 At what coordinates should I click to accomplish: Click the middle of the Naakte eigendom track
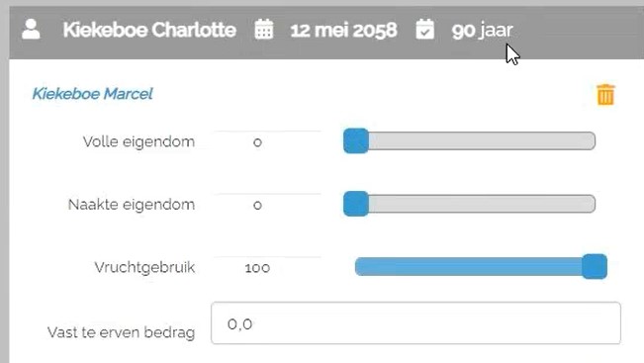(470, 204)
